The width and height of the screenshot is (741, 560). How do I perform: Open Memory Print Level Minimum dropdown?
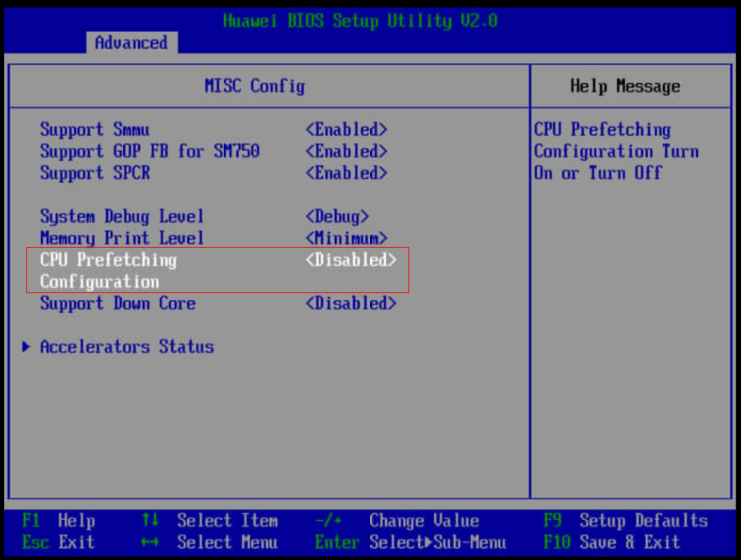(346, 238)
